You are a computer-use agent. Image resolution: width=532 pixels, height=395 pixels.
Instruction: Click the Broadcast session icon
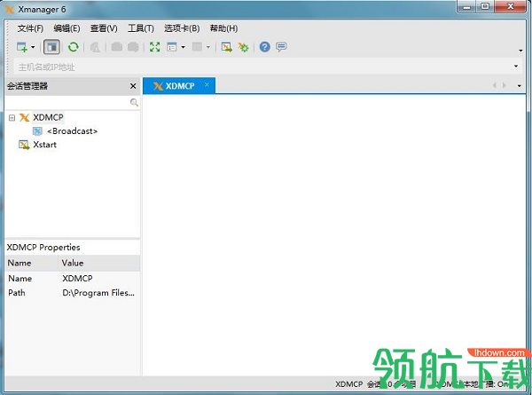pyautogui.click(x=37, y=131)
